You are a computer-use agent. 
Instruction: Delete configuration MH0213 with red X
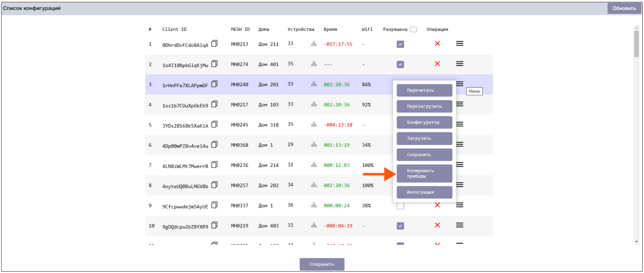pyautogui.click(x=437, y=43)
